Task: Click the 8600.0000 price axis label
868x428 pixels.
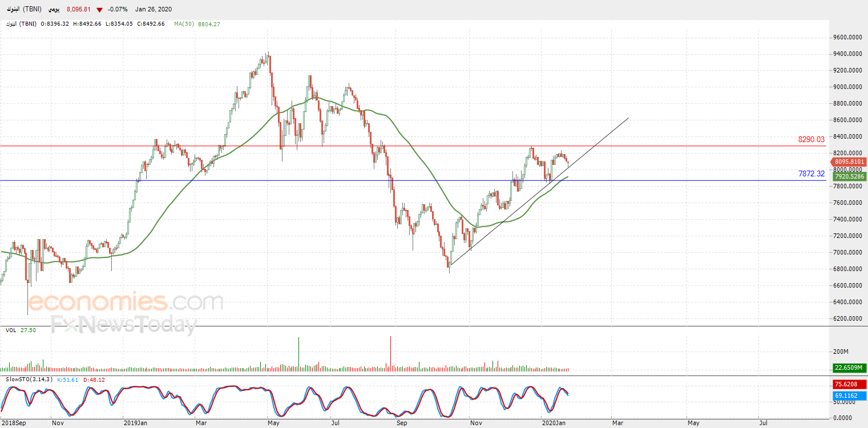Action: point(847,120)
